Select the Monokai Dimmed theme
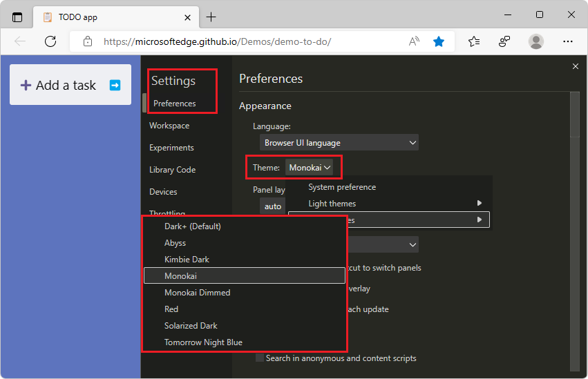This screenshot has width=588, height=379. (245, 293)
